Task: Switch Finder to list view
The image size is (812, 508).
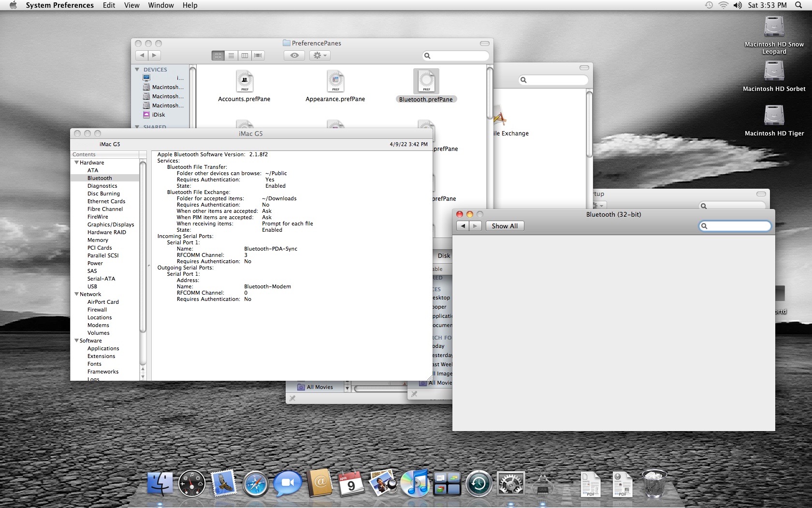Action: (x=232, y=56)
